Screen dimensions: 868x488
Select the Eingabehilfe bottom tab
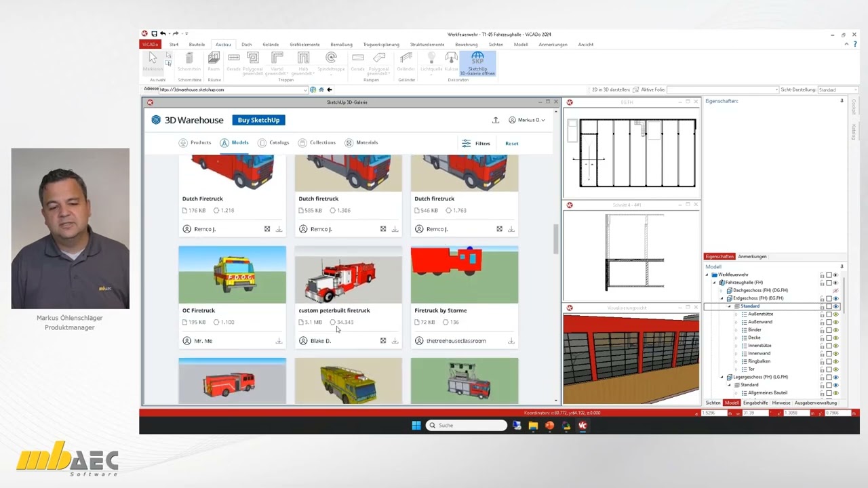point(755,403)
